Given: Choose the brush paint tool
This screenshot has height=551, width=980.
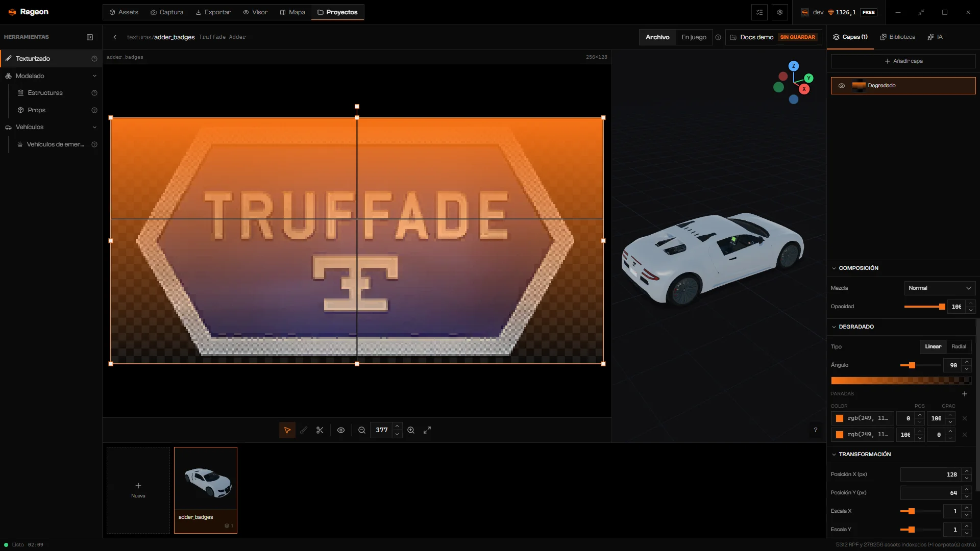Looking at the screenshot, I should pos(304,430).
